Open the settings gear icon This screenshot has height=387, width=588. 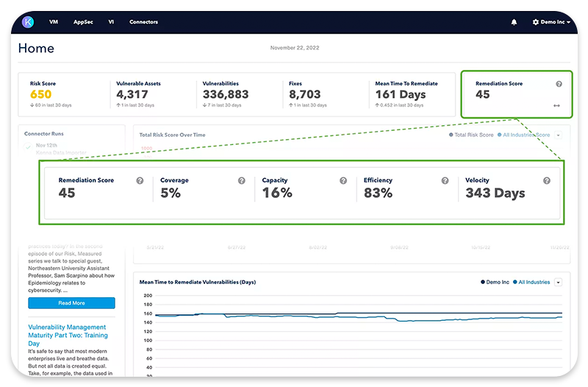(536, 22)
